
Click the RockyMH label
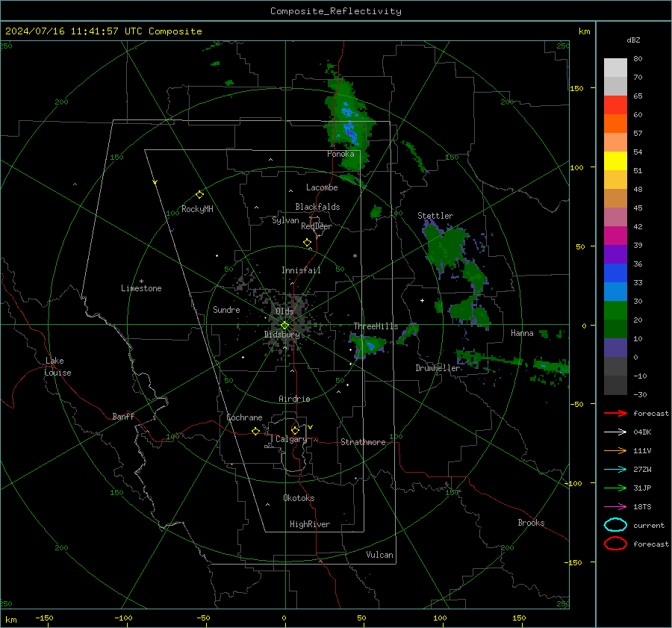tap(197, 209)
